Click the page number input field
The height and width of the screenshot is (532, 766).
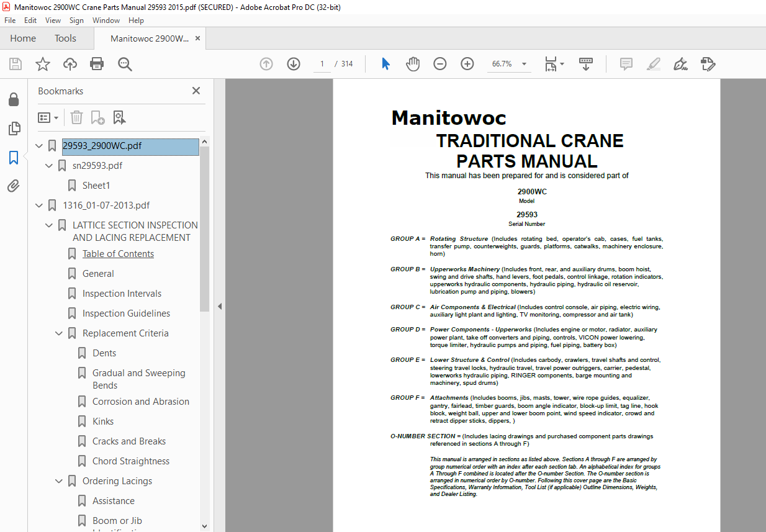322,64
